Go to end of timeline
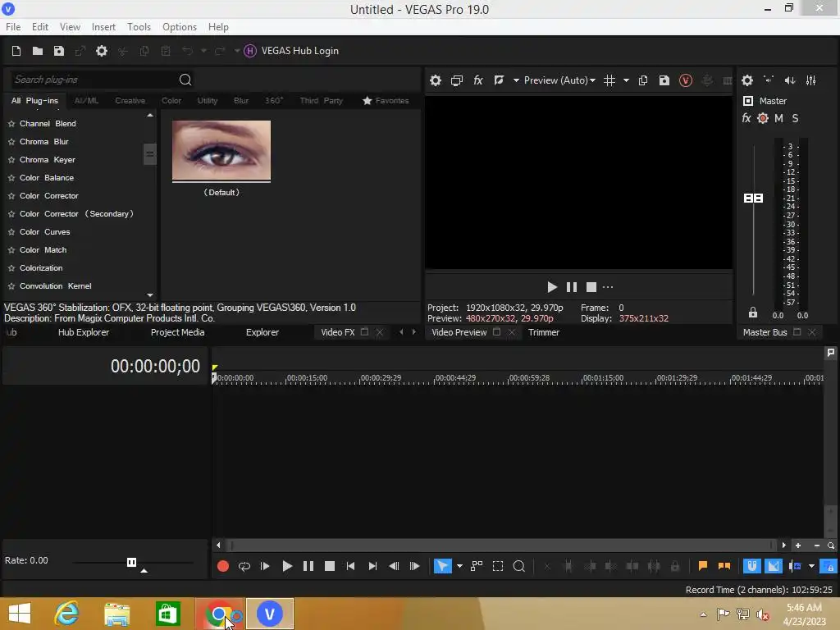The width and height of the screenshot is (840, 630). 372,566
